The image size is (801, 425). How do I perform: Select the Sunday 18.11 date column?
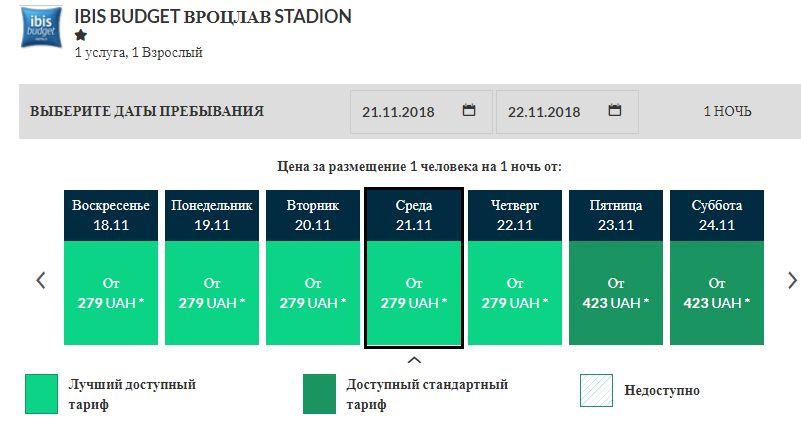coord(111,215)
